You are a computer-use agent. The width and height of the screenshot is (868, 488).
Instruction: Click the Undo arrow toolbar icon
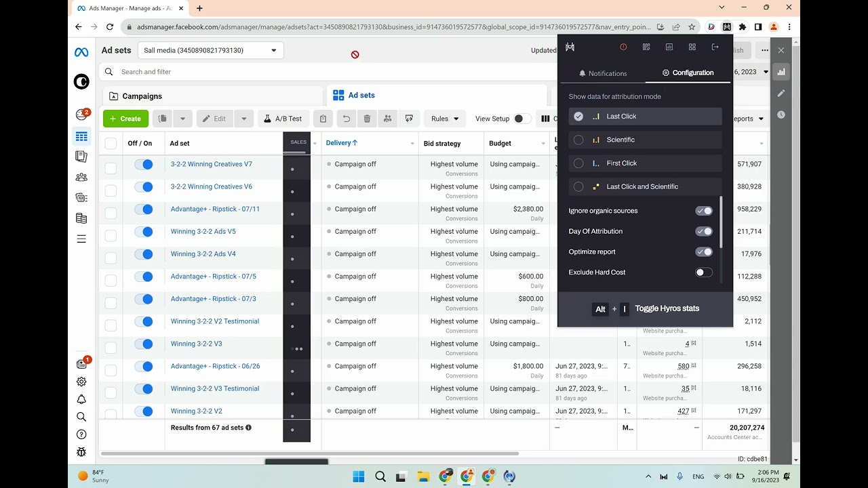pos(346,119)
